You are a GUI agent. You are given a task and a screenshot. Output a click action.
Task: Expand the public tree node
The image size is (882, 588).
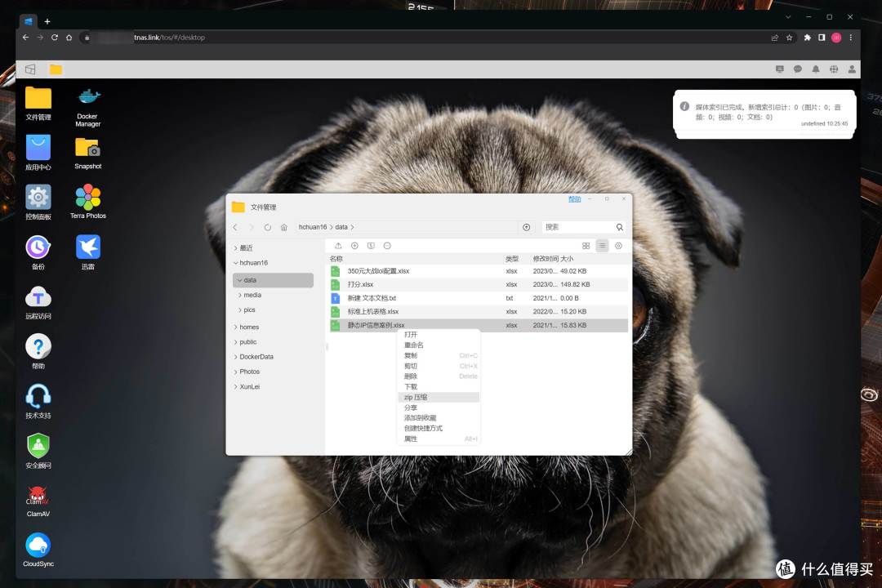point(236,342)
